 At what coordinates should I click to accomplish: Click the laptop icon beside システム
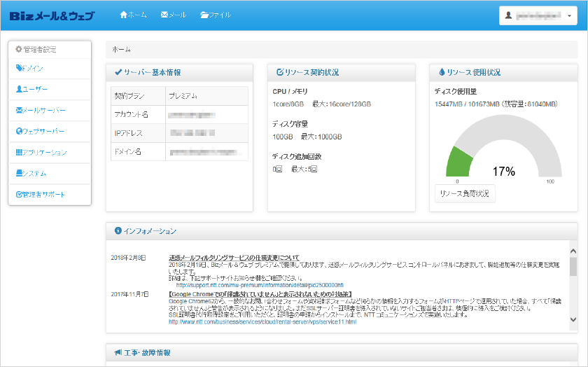click(19, 173)
